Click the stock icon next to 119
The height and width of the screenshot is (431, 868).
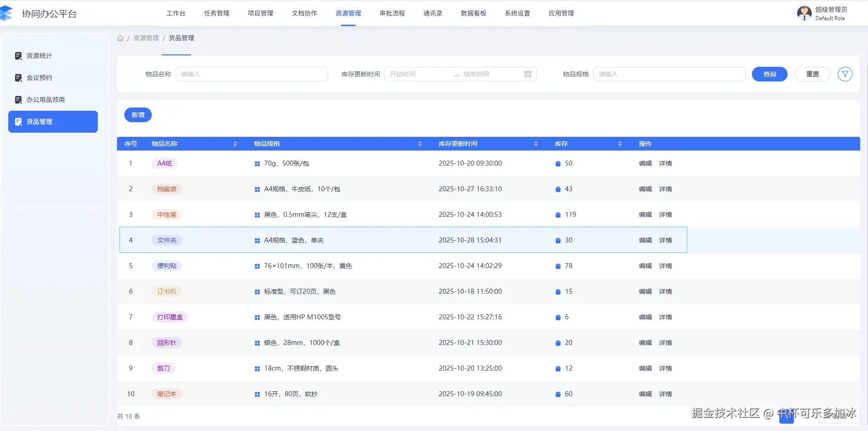tap(558, 215)
